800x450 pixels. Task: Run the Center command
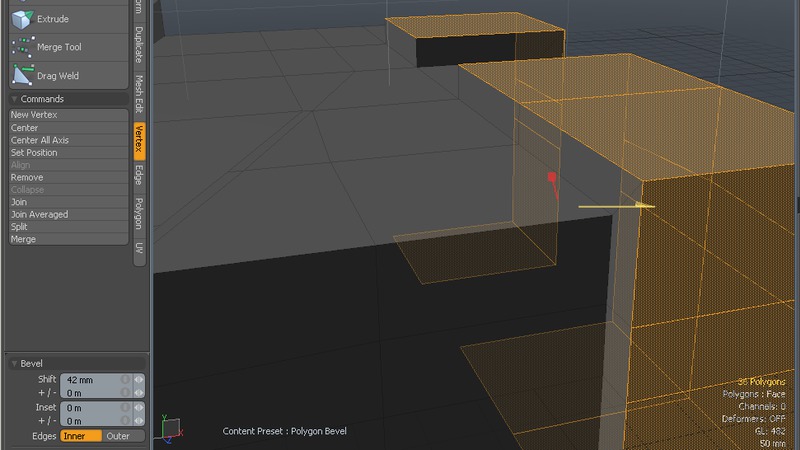click(x=68, y=128)
